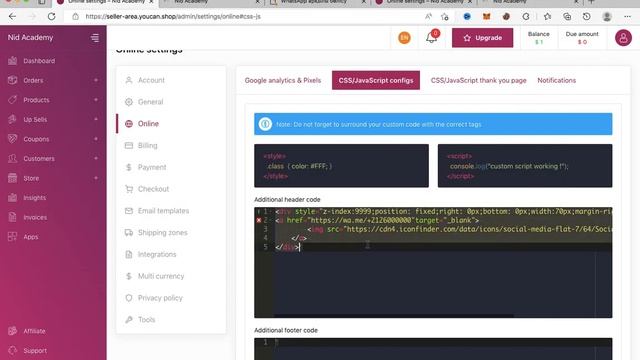640x360 pixels.
Task: Collapse sidebar with hamburger menu icon
Action: 95,38
